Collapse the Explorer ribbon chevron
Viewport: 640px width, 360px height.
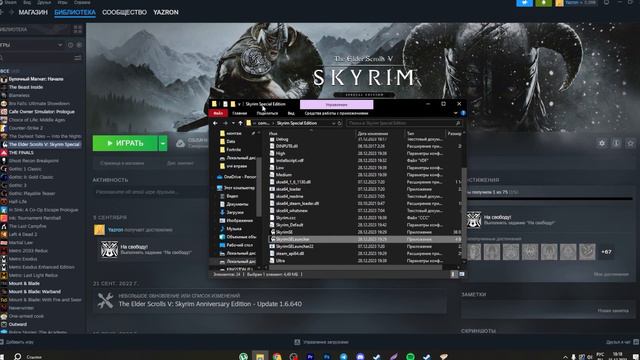point(456,113)
